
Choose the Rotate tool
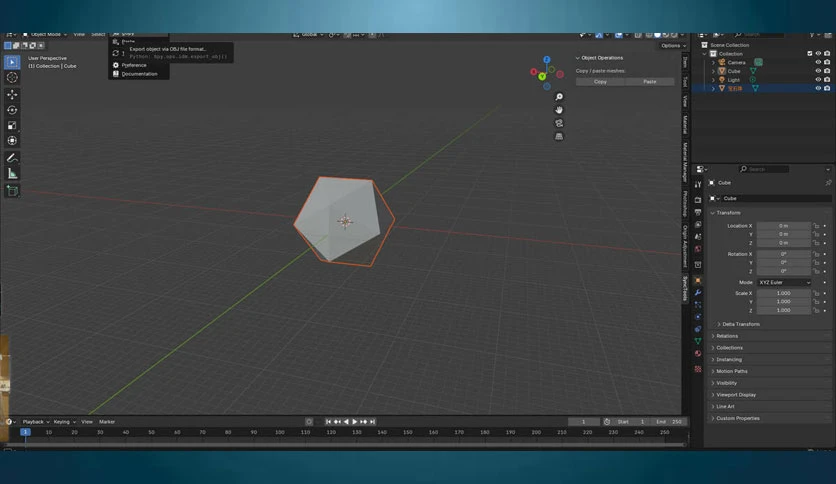click(12, 110)
